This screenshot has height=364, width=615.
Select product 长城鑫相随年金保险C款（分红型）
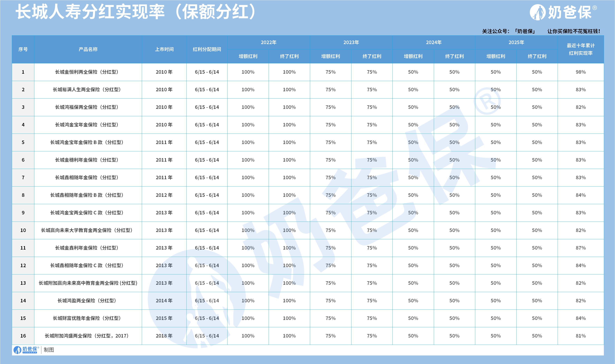pos(88,265)
